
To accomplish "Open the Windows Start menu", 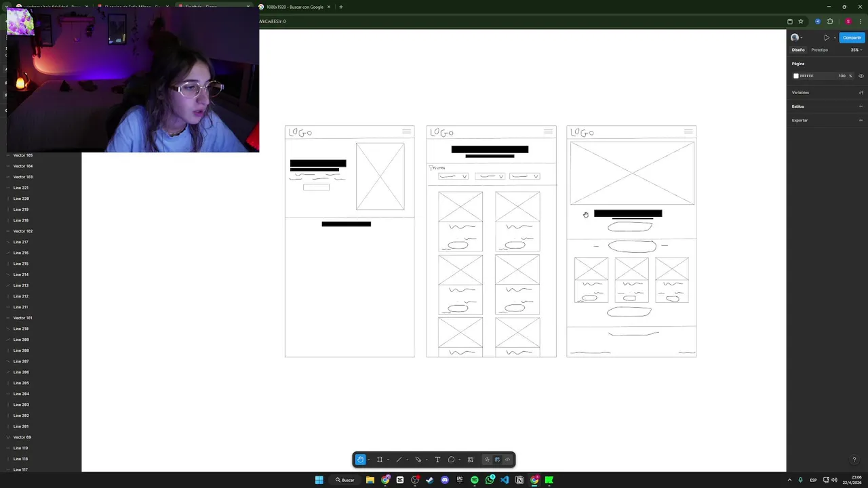I will click(319, 480).
